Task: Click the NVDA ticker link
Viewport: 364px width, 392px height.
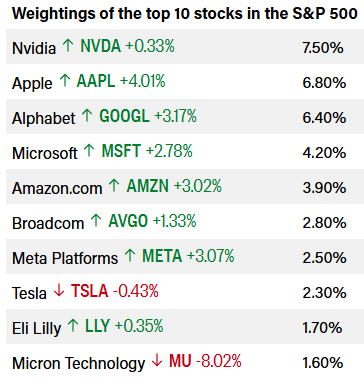Action: tap(100, 46)
